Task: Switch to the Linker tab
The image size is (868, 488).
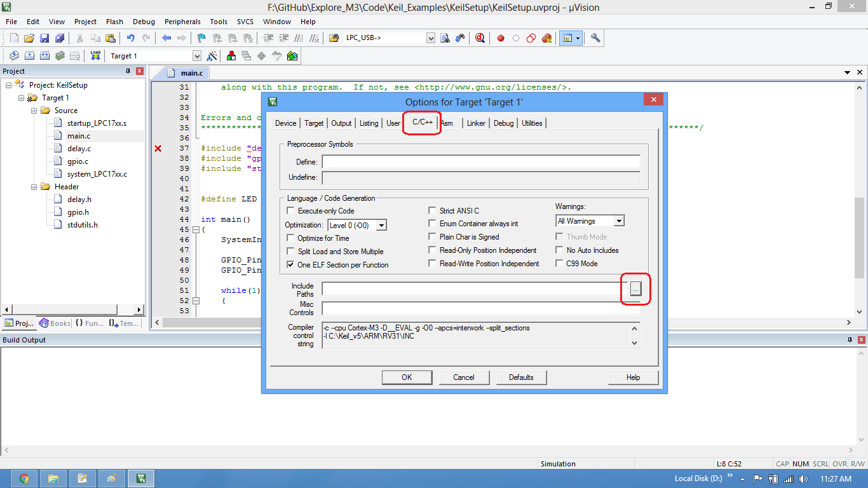Action: (476, 123)
